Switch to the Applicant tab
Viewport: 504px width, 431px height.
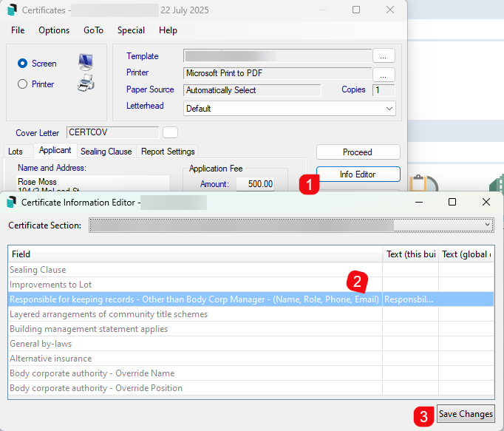55,150
